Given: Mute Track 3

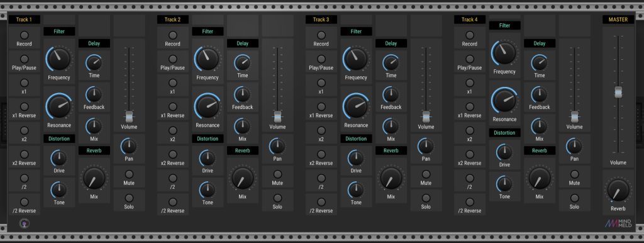Looking at the screenshot, I should tap(426, 174).
